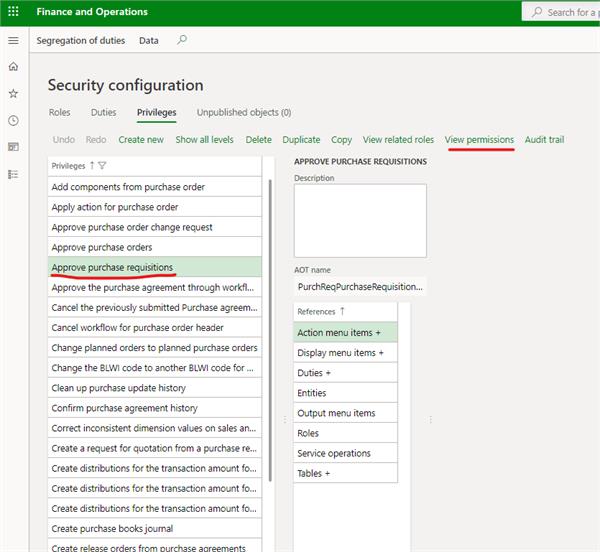Go to Home icon in sidebar

pos(13,67)
